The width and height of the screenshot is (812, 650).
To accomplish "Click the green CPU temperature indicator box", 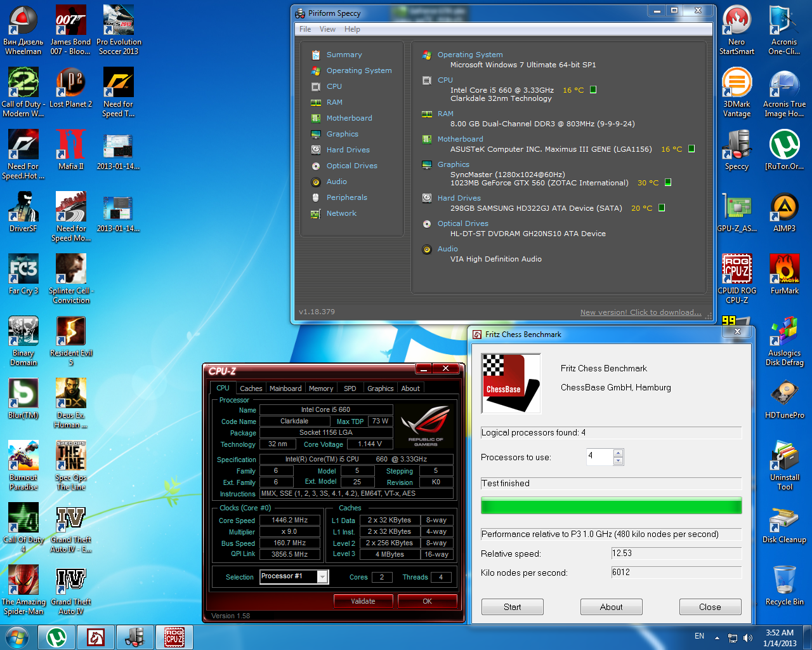I will [593, 90].
